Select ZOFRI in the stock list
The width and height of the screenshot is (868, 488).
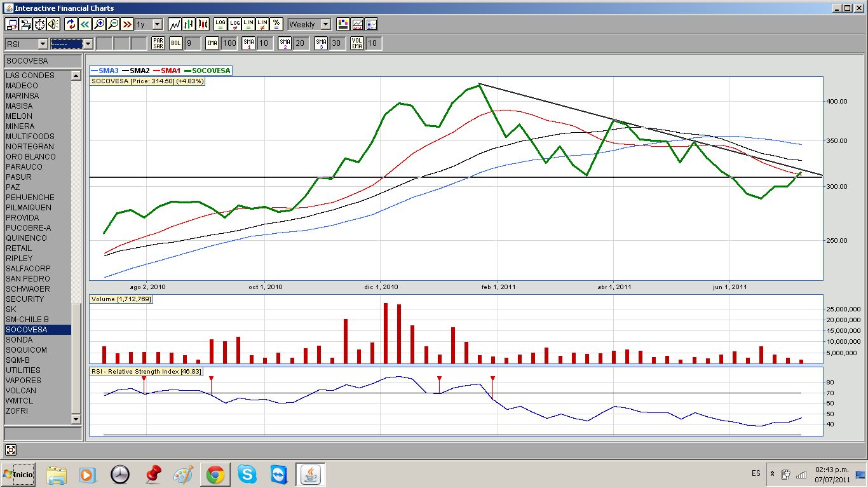(37, 411)
